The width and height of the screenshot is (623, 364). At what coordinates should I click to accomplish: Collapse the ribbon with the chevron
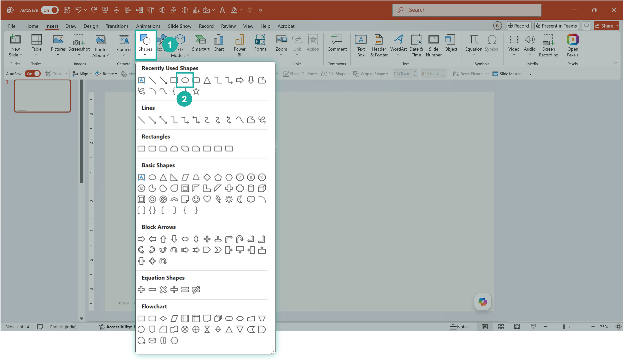pos(615,62)
